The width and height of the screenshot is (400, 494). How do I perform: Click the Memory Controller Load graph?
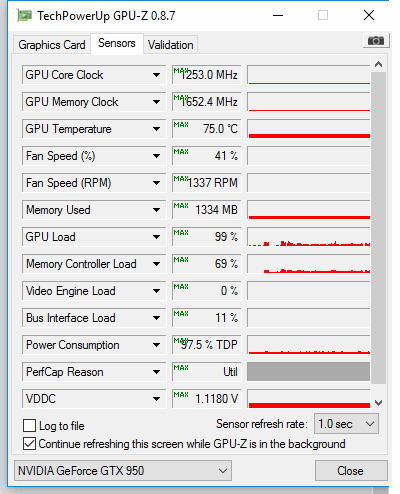point(309,264)
